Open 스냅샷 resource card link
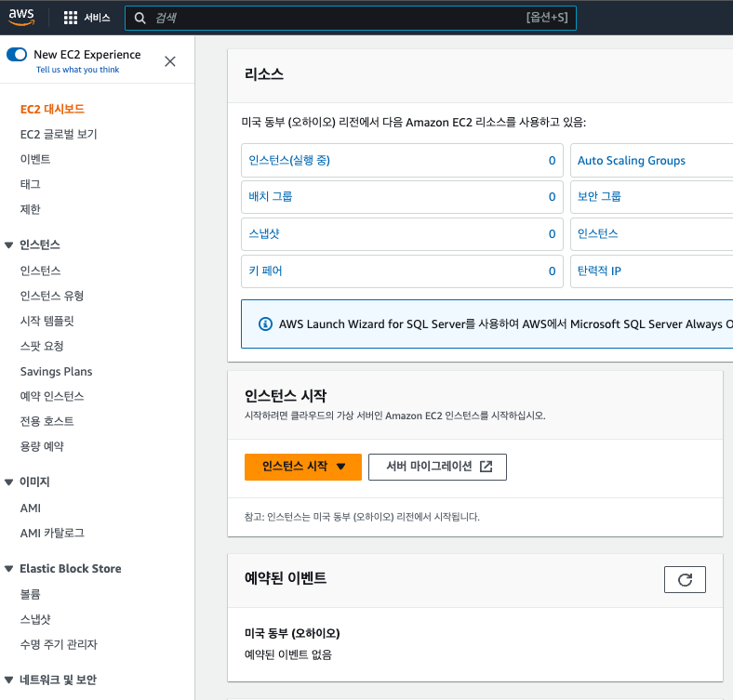 click(x=263, y=233)
